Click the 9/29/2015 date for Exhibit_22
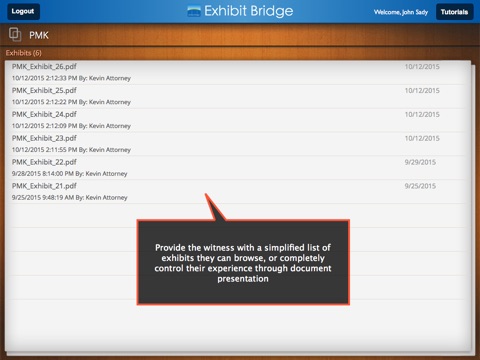Viewport: 480px width, 360px height. click(420, 162)
